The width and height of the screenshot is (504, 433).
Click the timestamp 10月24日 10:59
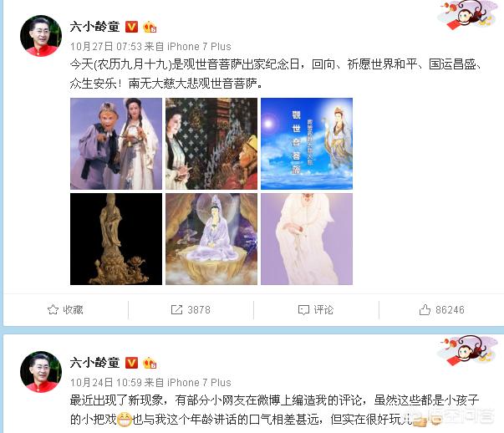[106, 383]
